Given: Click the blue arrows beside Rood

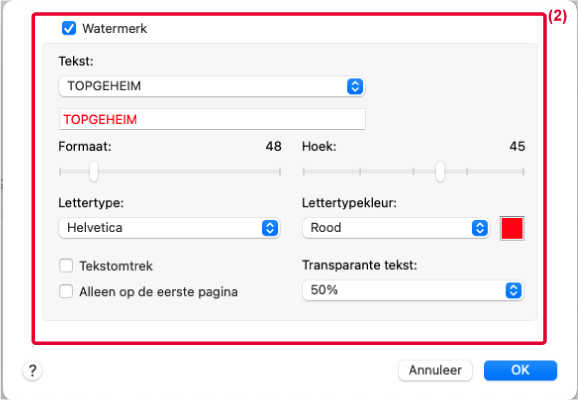Looking at the screenshot, I should (480, 228).
